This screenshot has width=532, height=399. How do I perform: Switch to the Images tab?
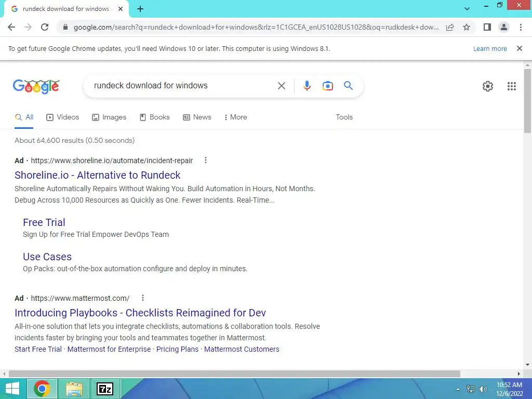pyautogui.click(x=109, y=117)
